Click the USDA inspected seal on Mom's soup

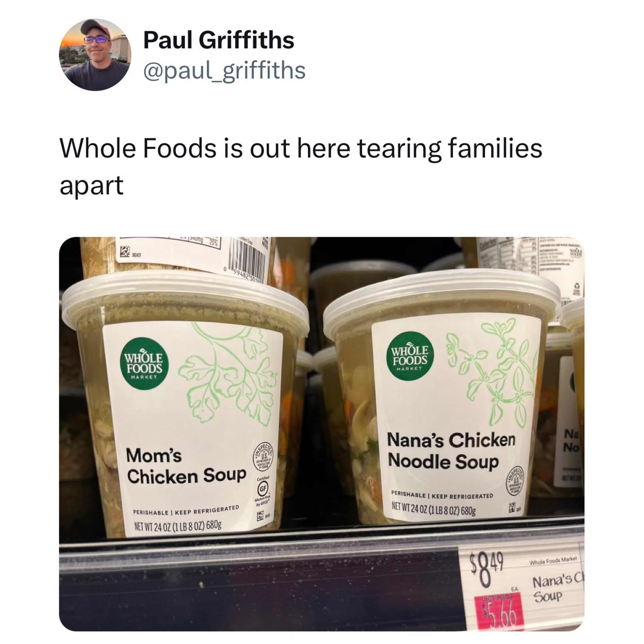tap(265, 456)
